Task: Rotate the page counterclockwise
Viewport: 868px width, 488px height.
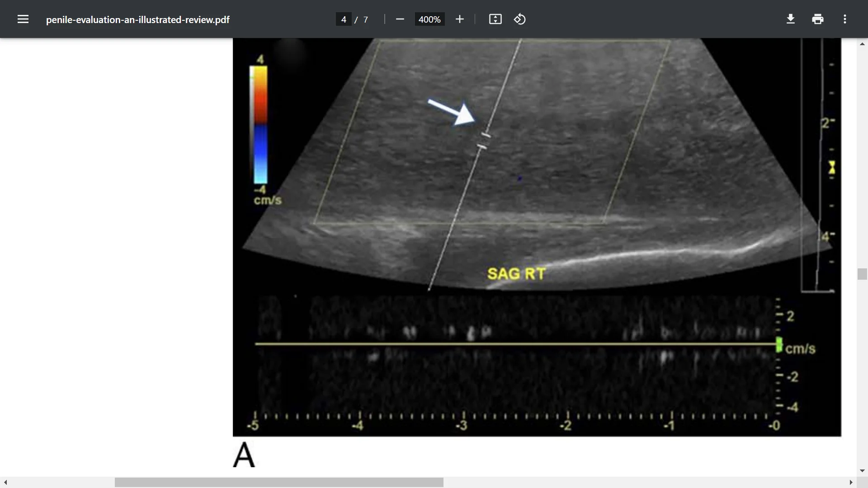Action: (519, 19)
